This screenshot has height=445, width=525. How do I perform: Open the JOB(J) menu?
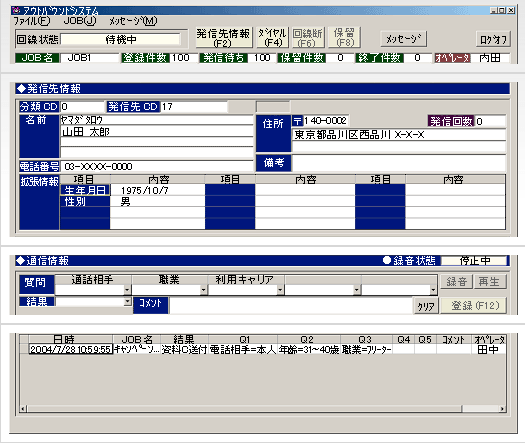(x=80, y=21)
